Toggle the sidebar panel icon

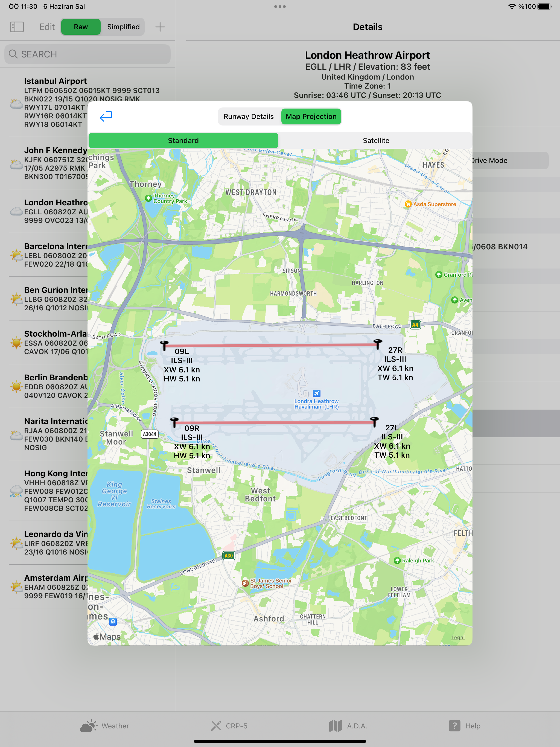[x=17, y=27]
